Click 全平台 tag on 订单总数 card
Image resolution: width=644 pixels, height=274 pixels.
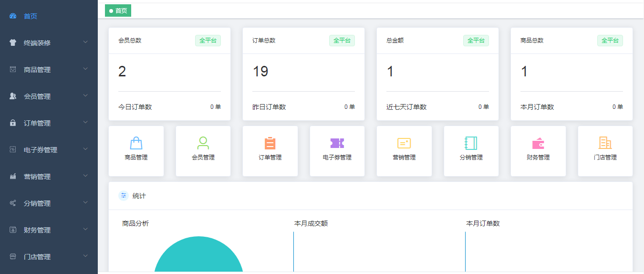pyautogui.click(x=342, y=41)
